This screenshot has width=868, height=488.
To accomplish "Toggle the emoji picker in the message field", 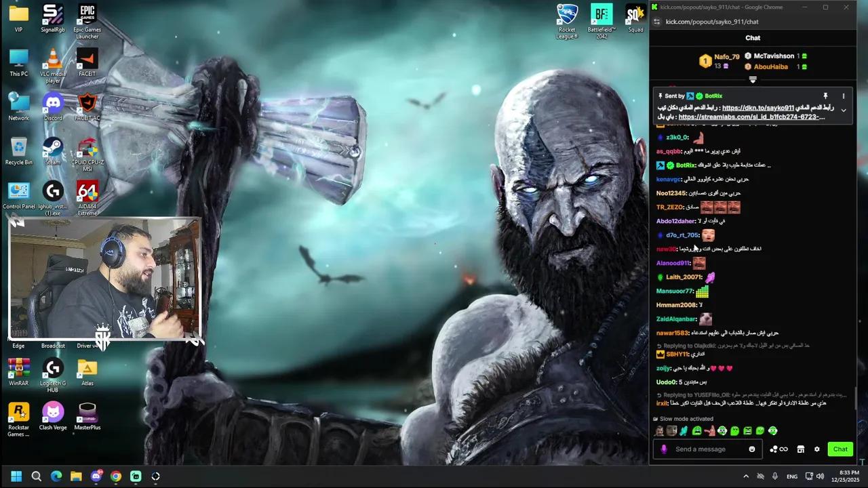I will tap(752, 449).
